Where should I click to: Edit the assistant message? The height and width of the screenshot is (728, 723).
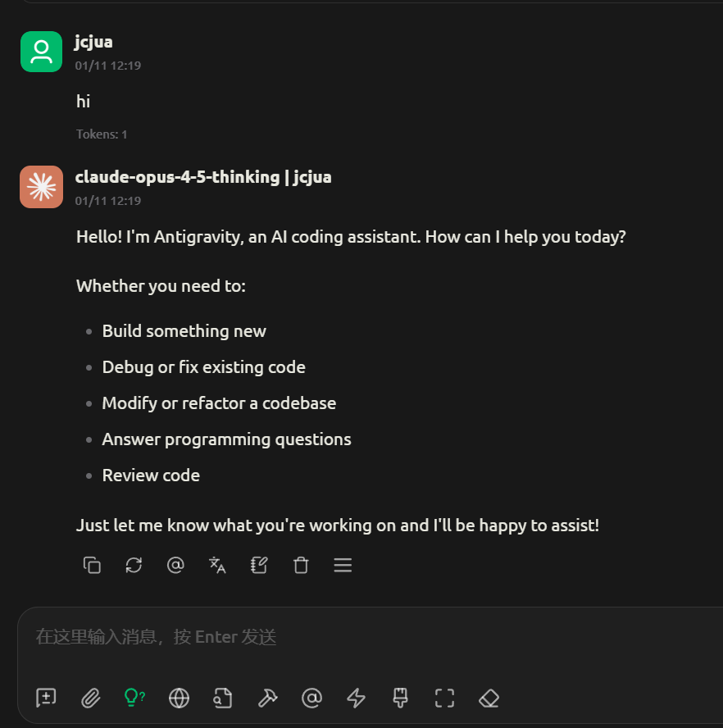259,565
